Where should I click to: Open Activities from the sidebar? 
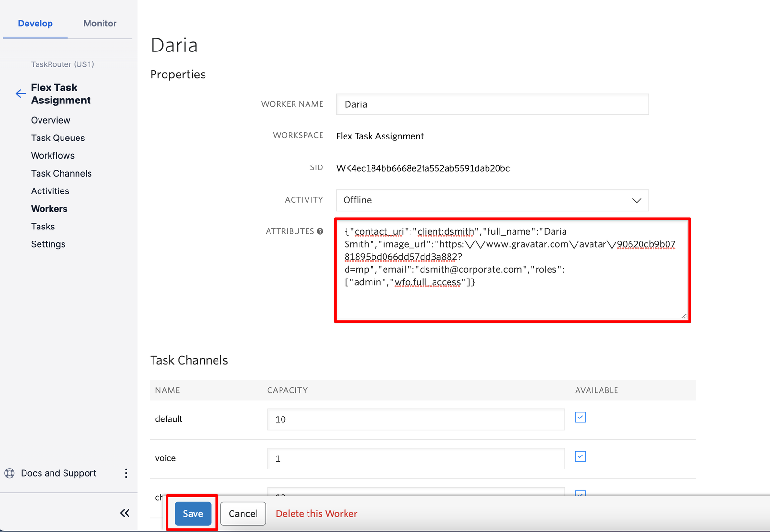[x=50, y=191]
